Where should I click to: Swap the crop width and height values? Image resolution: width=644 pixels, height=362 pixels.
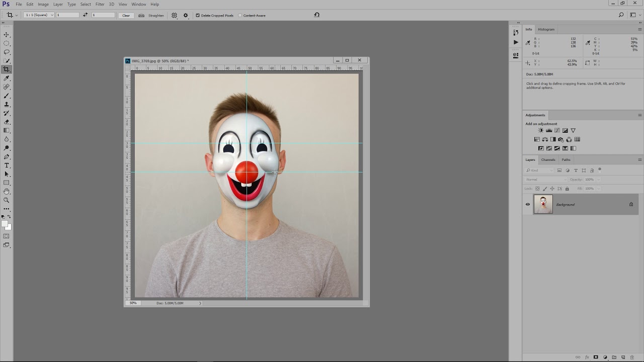[x=86, y=15]
